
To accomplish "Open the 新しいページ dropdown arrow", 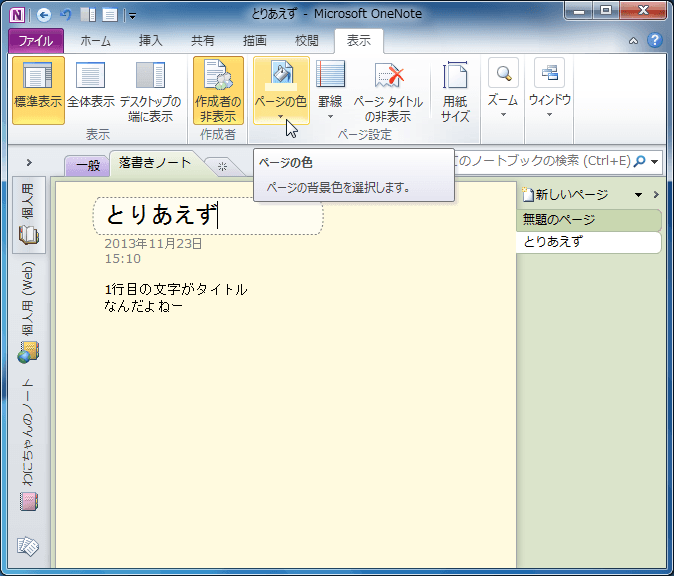I will 638,195.
